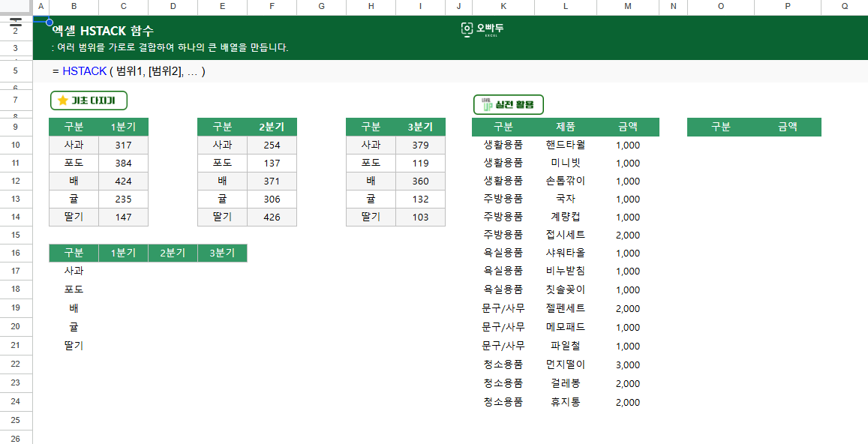The image size is (868, 444).
Task: Select the HSTACK syntax formula cell
Action: point(128,71)
